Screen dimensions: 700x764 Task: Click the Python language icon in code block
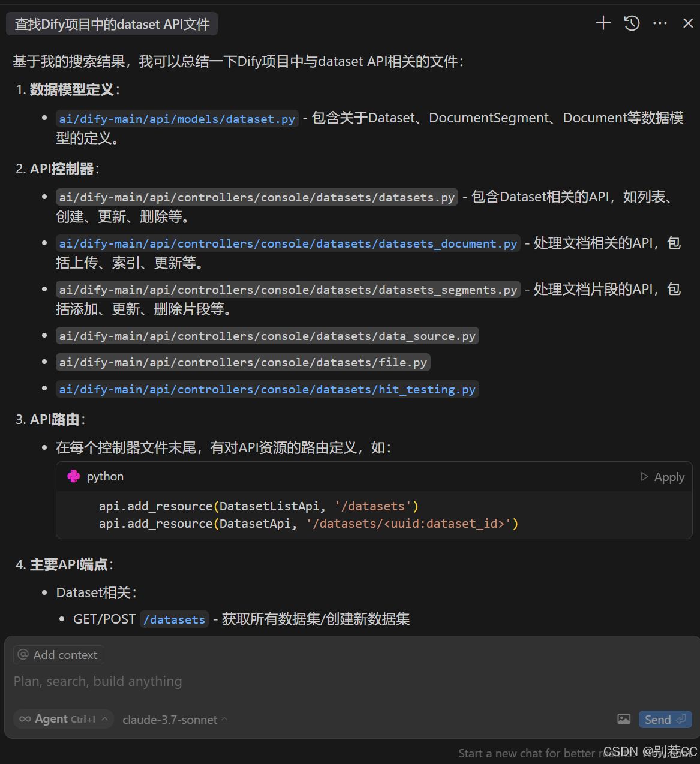point(74,476)
